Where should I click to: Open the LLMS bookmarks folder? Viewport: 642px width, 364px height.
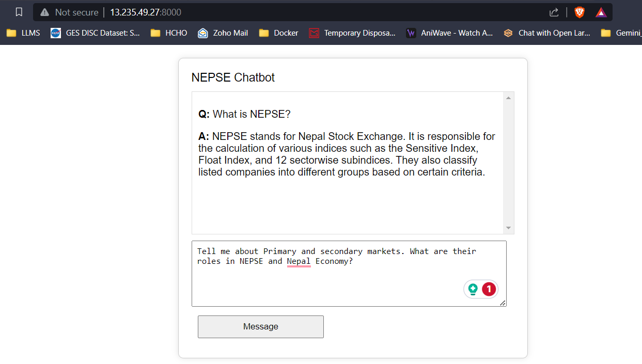[23, 33]
